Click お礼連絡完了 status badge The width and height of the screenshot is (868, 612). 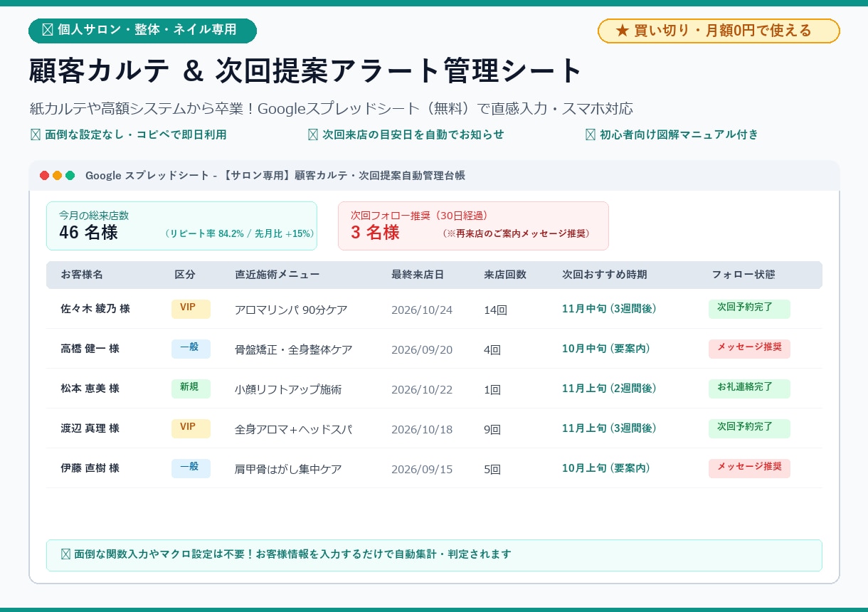(749, 389)
